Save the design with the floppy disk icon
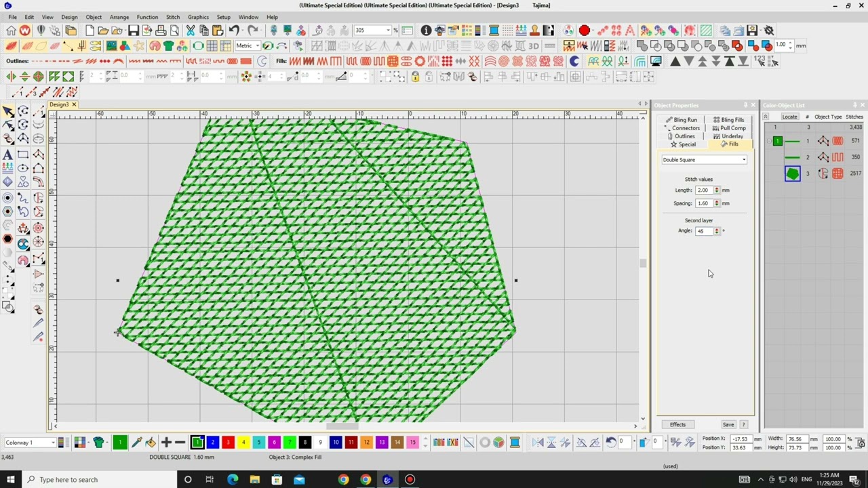The height and width of the screenshot is (488, 868). (x=134, y=30)
